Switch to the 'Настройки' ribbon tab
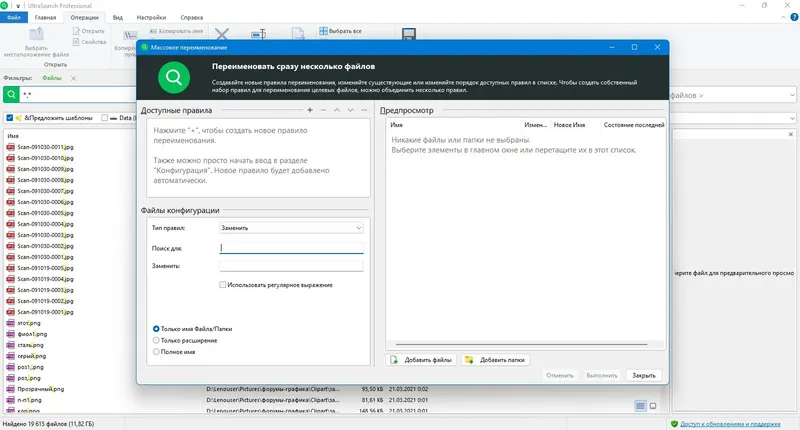This screenshot has height=430, width=800. point(151,17)
